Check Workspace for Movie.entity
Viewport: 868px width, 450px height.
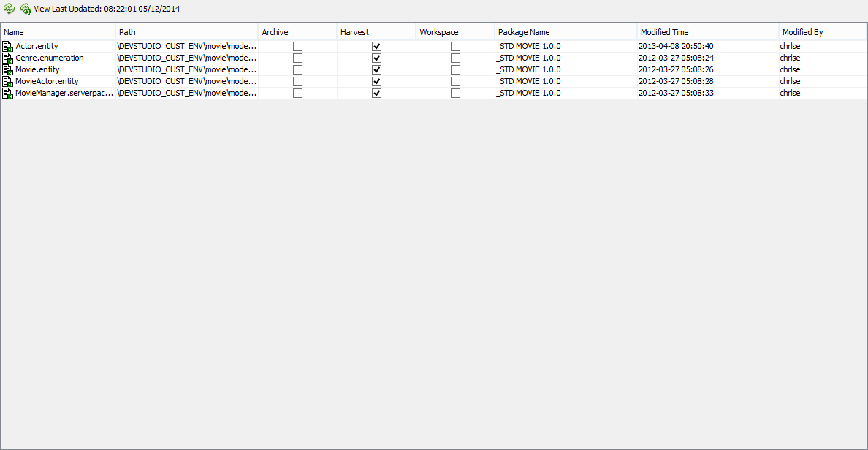click(x=456, y=69)
